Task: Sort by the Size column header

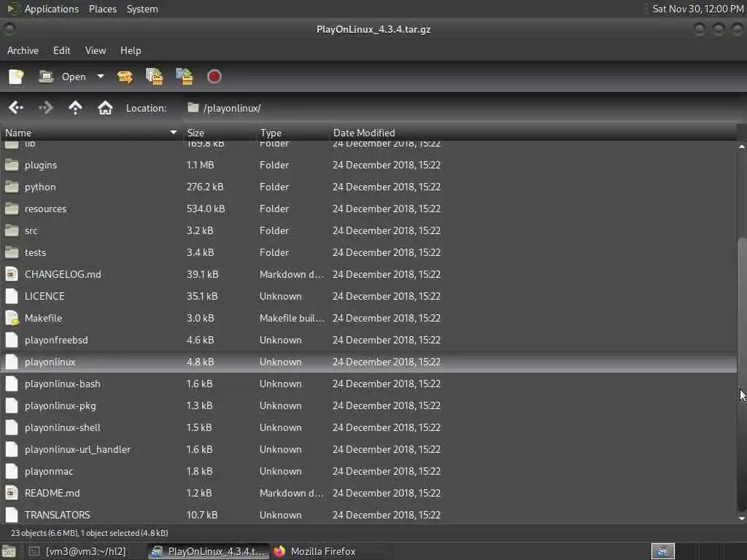Action: pos(219,133)
